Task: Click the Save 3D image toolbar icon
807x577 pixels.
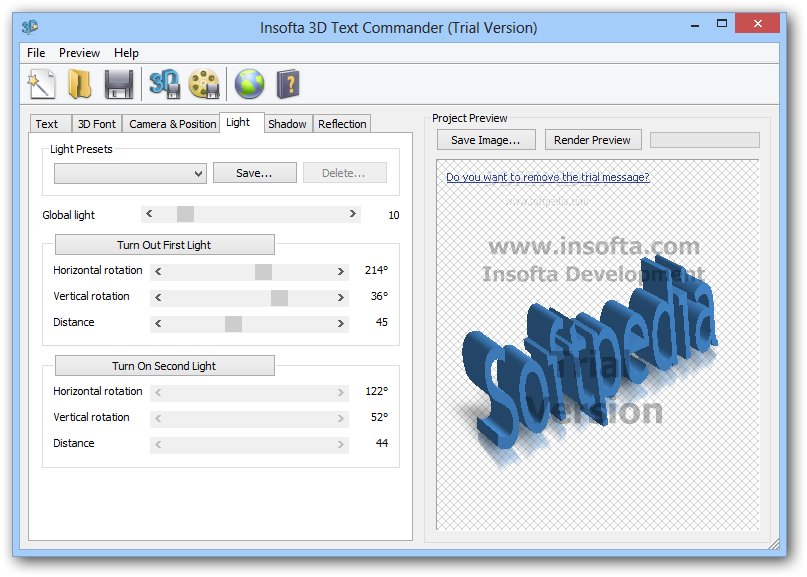Action: [x=164, y=84]
